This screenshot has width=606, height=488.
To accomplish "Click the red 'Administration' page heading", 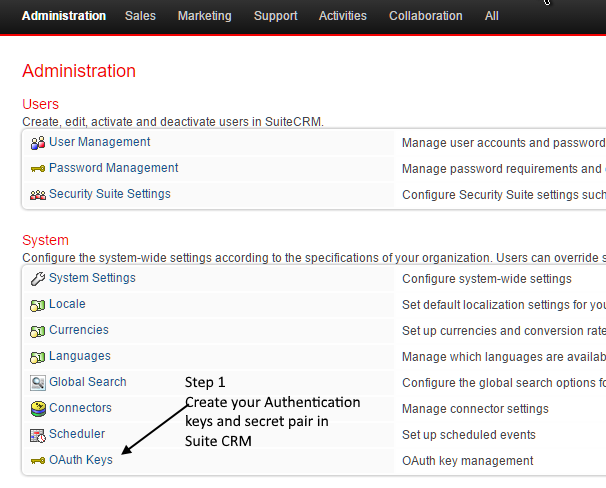I will point(79,71).
